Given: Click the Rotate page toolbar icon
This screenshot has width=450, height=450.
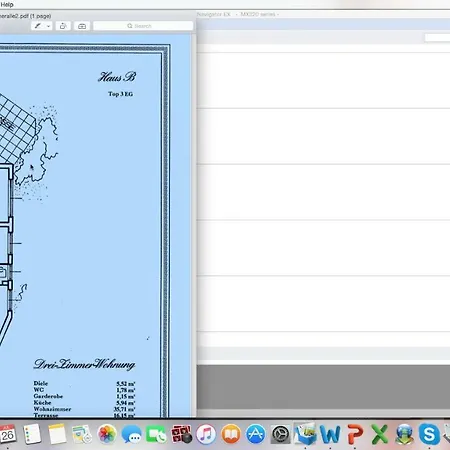Looking at the screenshot, I should pyautogui.click(x=63, y=26).
